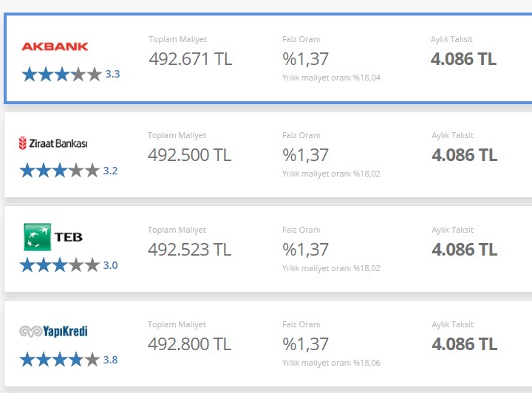
Task: Click the TEB bank logo
Action: tap(53, 236)
